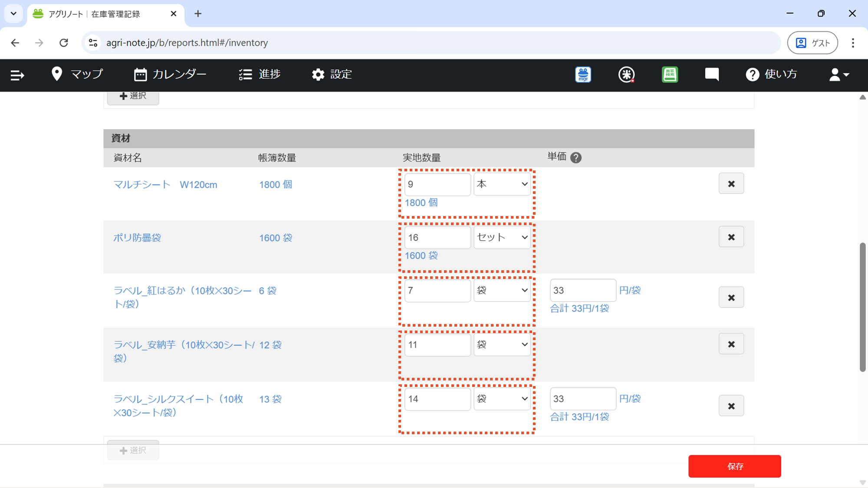
Task: Open a new browser tab
Action: [x=198, y=14]
